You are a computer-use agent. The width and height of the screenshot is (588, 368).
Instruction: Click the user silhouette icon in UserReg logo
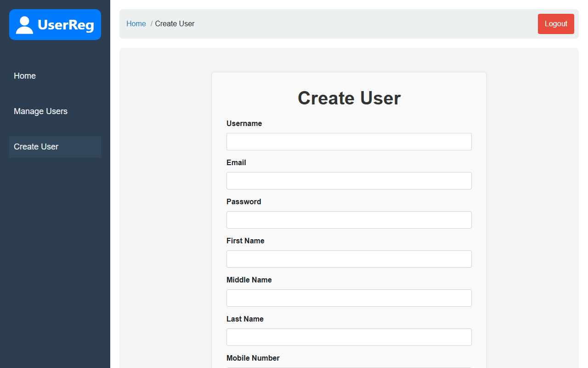[x=24, y=25]
